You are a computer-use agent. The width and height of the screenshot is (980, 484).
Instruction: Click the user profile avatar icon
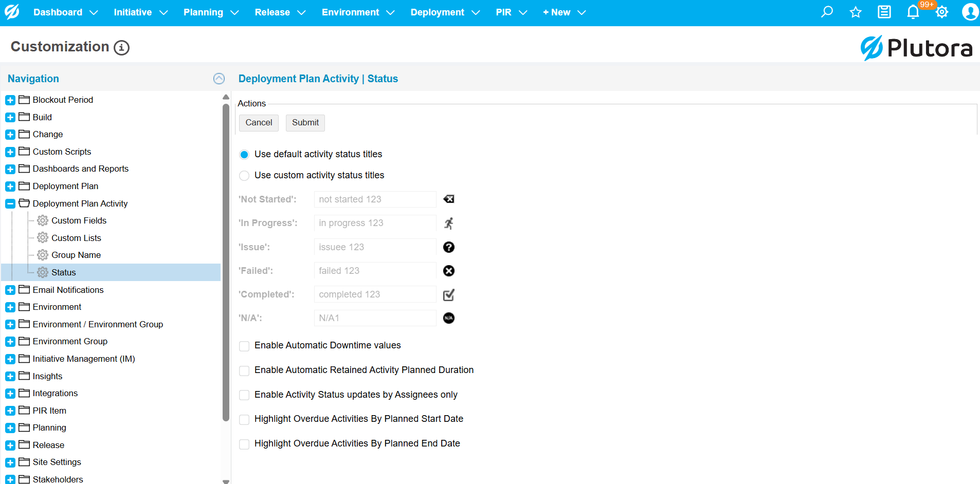point(970,12)
